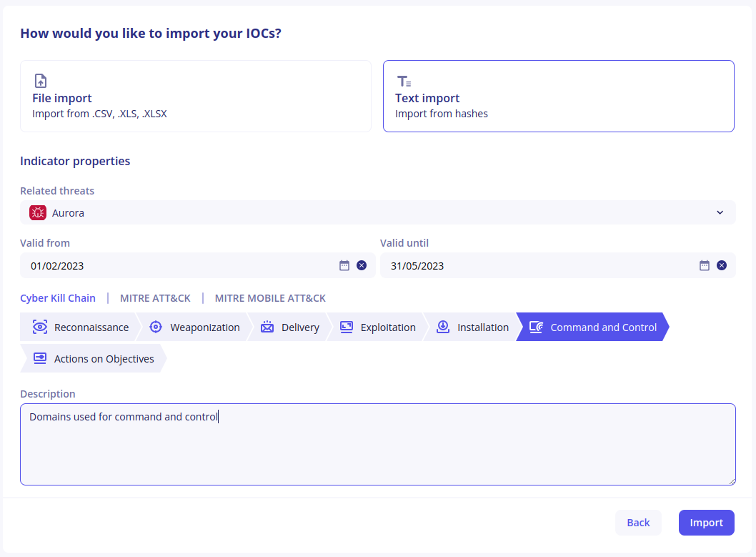756x557 pixels.
Task: Click the Text import icon
Action: tap(404, 81)
